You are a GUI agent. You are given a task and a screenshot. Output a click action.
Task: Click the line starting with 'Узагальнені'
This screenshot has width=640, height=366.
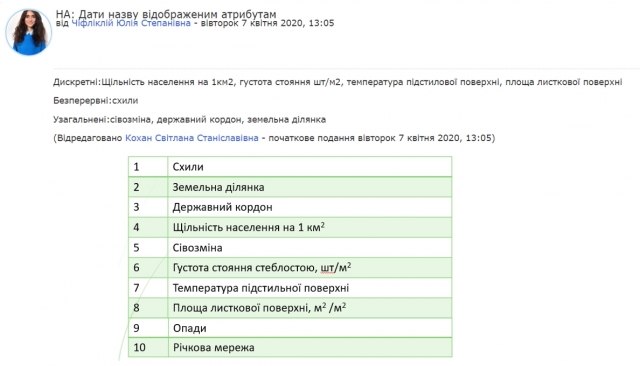coord(189,120)
